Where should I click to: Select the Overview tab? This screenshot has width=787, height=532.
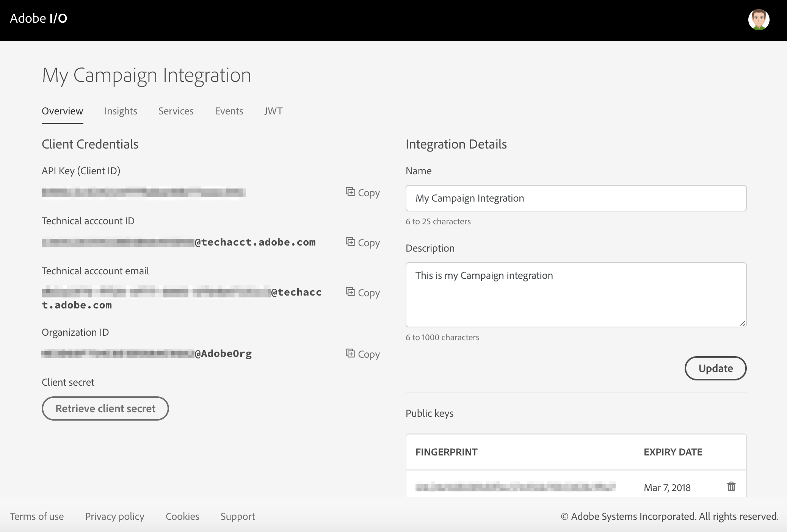(x=62, y=111)
